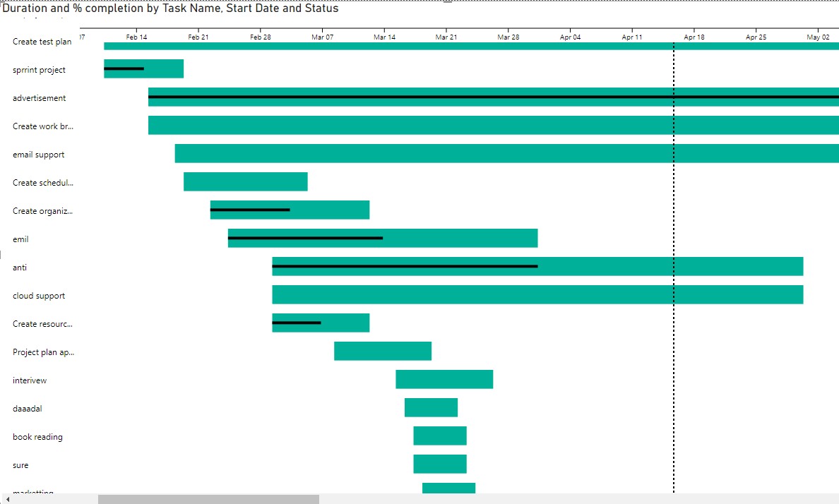Click the 'anti' task label
839x504 pixels.
[x=19, y=268]
